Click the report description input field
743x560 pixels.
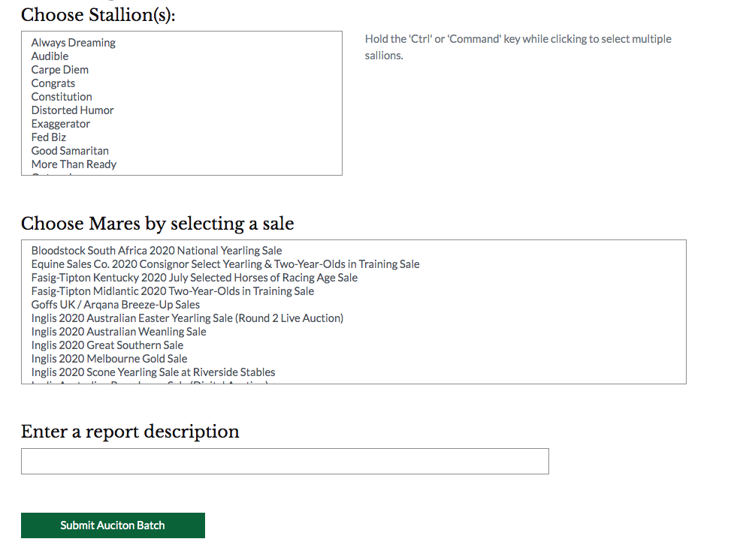(285, 461)
